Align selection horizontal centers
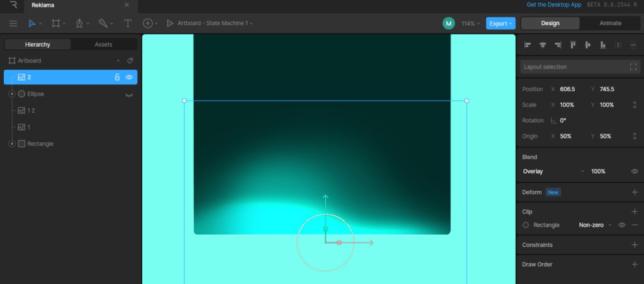 (543, 45)
